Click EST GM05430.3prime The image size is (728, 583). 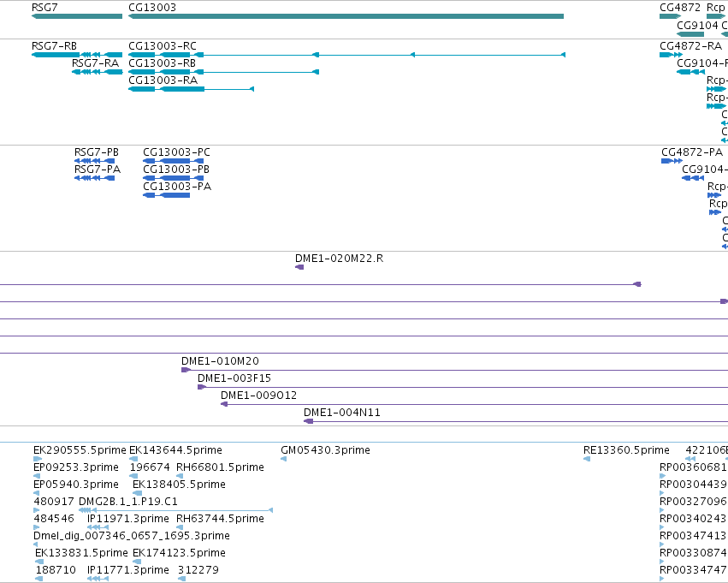tap(284, 459)
